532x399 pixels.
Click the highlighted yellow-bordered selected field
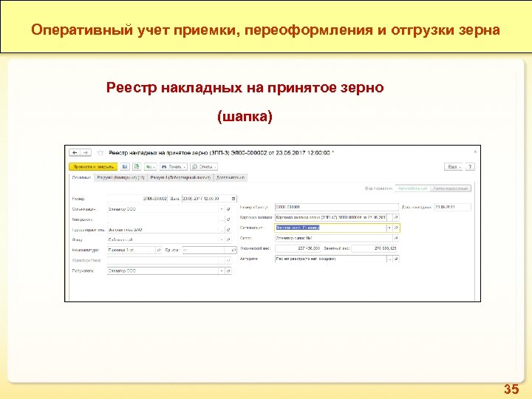click(x=331, y=228)
